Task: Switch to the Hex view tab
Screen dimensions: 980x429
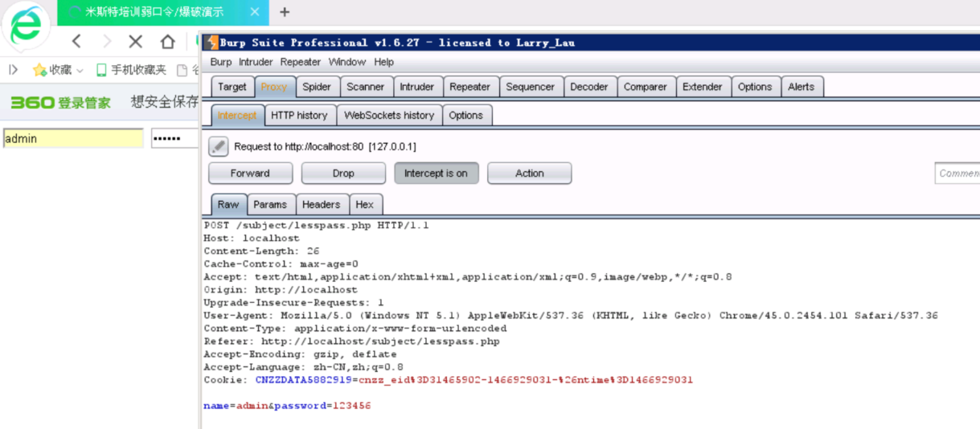Action: (x=365, y=204)
